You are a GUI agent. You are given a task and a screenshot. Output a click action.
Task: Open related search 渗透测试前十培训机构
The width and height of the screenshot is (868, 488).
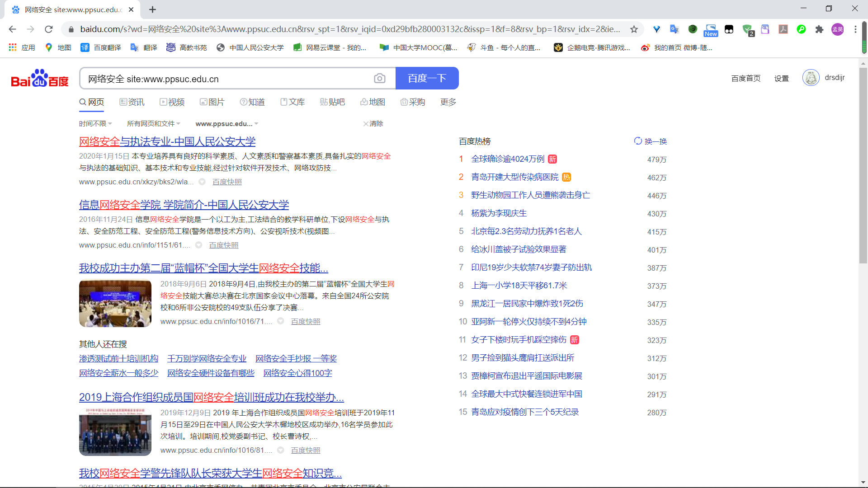tap(118, 359)
